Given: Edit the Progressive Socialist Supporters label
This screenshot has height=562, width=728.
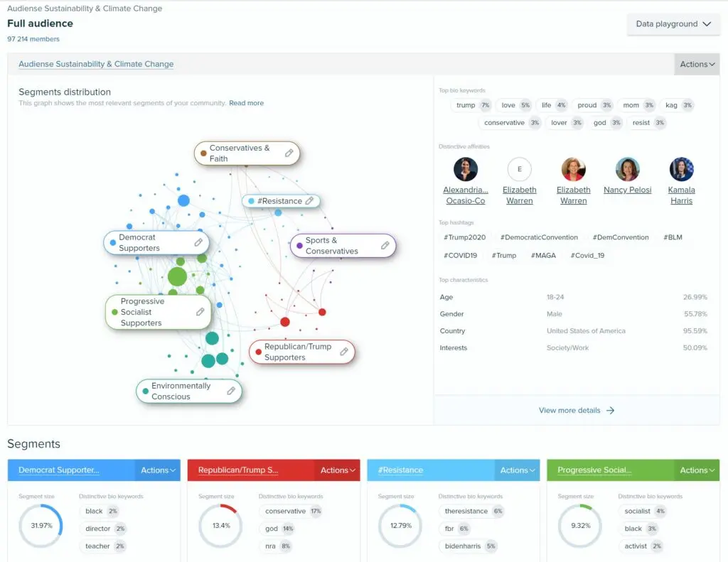Looking at the screenshot, I should (x=200, y=312).
